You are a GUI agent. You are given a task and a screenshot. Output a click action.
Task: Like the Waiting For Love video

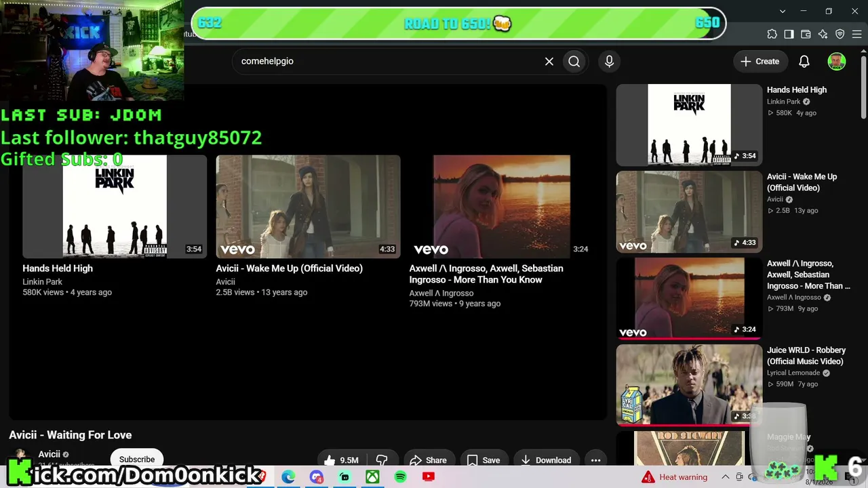click(x=341, y=460)
